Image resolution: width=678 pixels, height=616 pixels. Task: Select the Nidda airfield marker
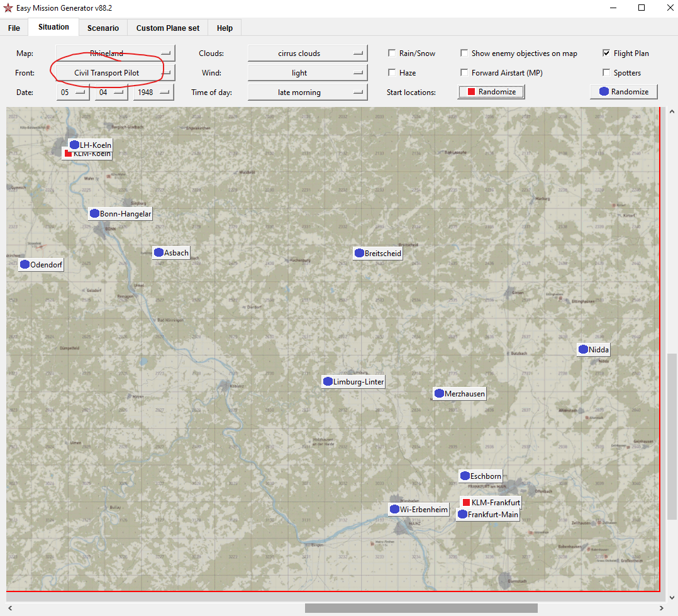tap(594, 350)
